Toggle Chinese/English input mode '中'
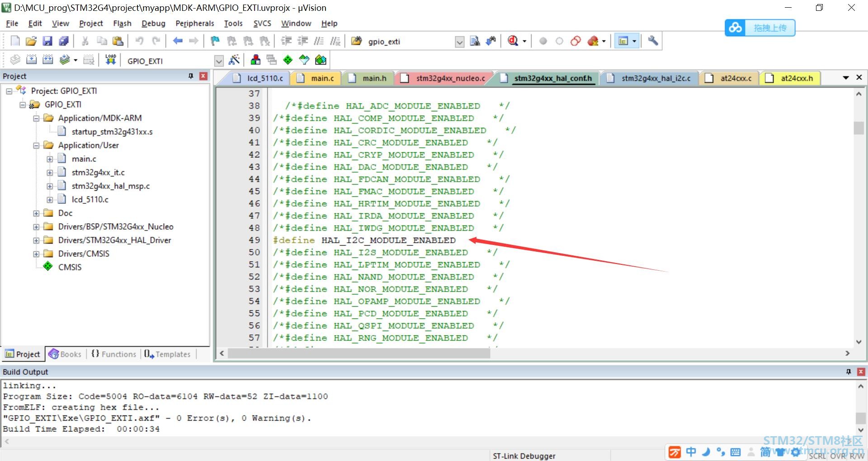Viewport: 868px width, 461px height. click(x=691, y=452)
